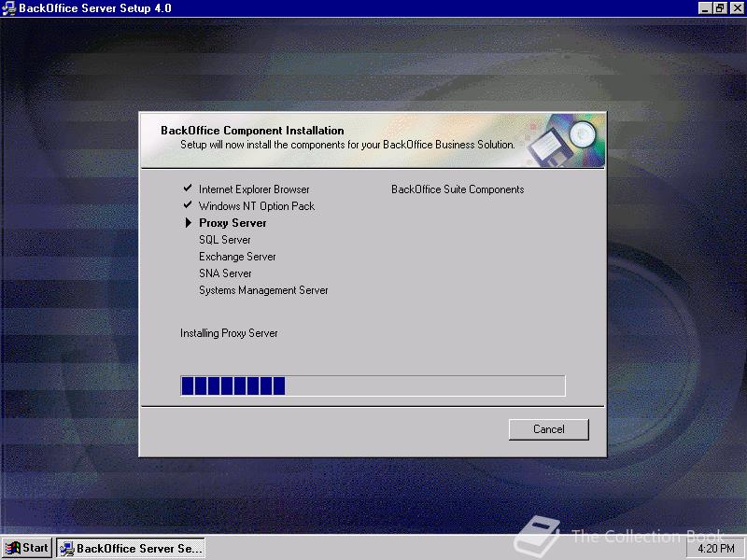Click the setup icon in the title bar
Screen dimensions: 747x560
[x=9, y=8]
